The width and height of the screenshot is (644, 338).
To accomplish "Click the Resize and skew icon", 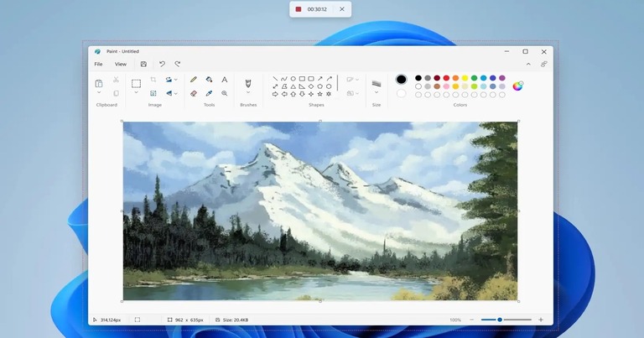I will click(153, 94).
